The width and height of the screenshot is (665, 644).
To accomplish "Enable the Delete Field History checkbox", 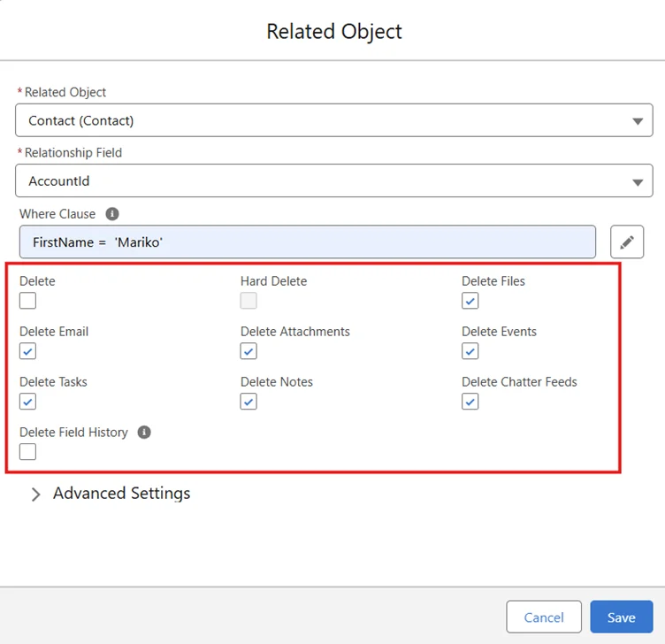I will click(28, 452).
